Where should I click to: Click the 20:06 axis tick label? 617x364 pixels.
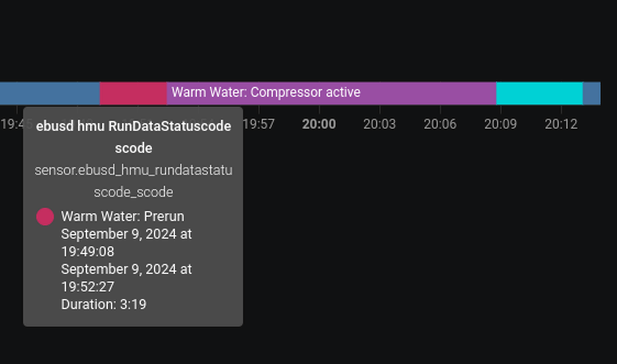click(x=440, y=124)
